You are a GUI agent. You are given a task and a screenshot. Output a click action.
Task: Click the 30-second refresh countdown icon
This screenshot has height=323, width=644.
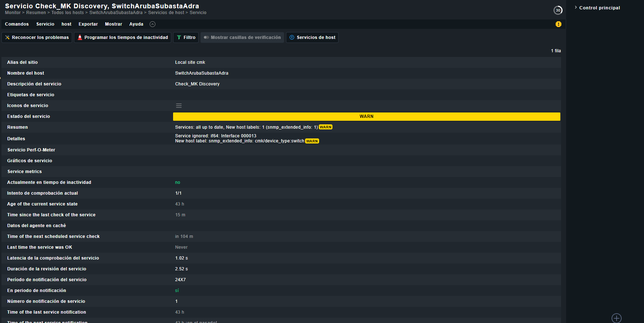click(x=558, y=10)
